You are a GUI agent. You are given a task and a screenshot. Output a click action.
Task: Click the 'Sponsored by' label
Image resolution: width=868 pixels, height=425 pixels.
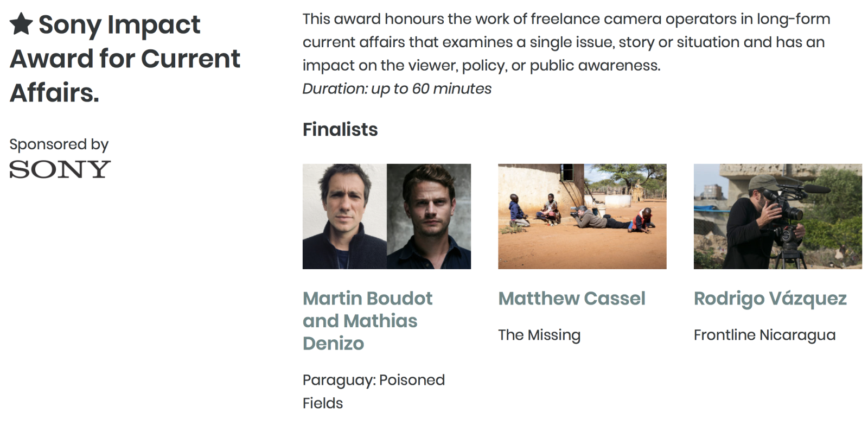tap(59, 144)
